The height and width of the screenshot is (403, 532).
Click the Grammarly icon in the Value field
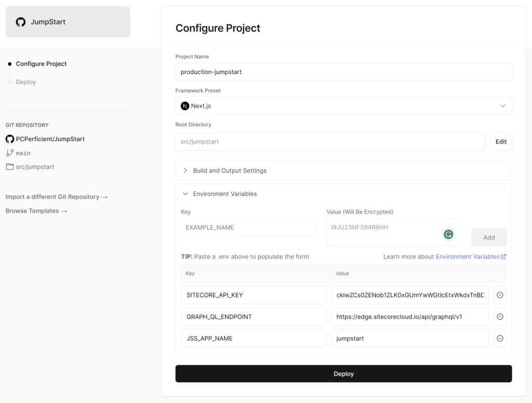(x=448, y=234)
